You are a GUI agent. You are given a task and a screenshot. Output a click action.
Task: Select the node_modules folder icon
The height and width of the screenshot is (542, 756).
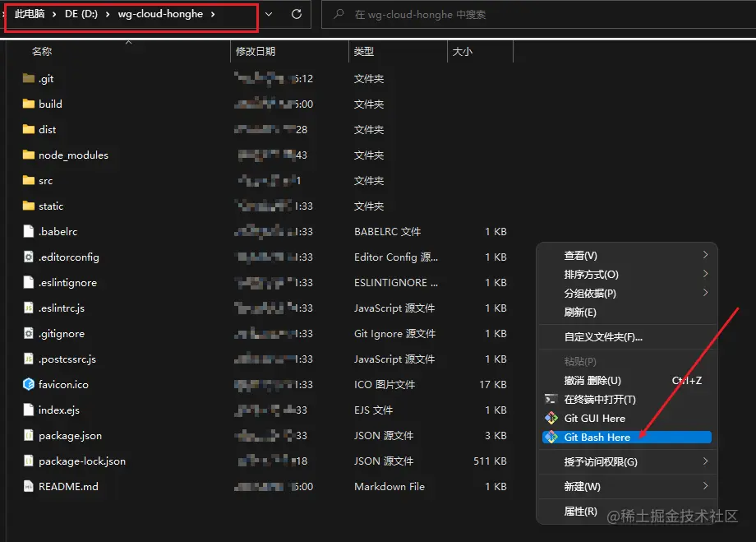[29, 155]
